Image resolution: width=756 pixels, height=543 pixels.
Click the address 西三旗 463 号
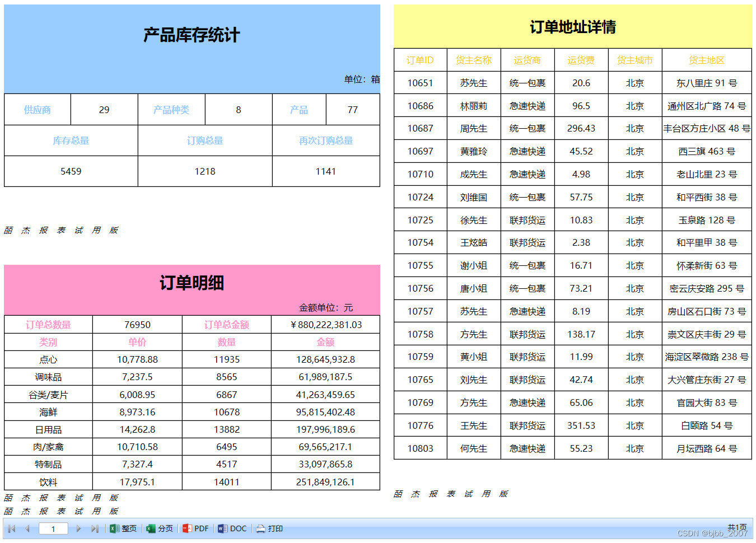[707, 151]
